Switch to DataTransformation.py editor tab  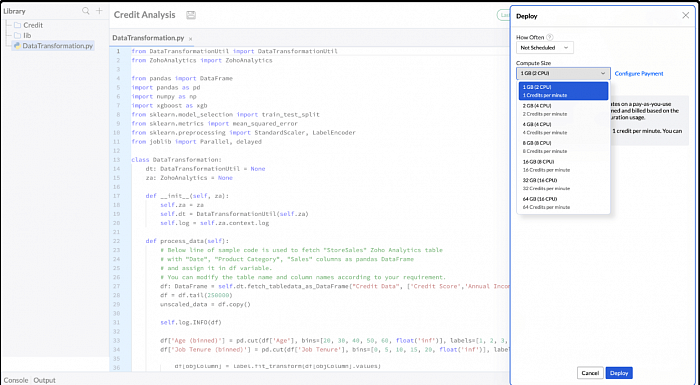148,38
